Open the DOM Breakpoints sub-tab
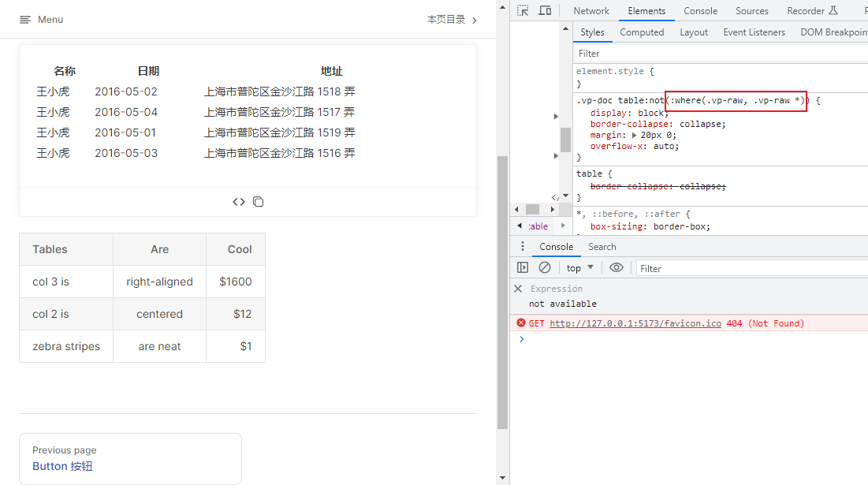Screen dimensions: 868x485 (833, 32)
